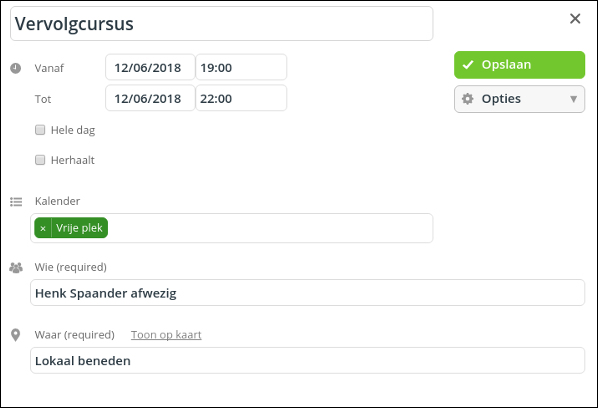This screenshot has width=598, height=408.
Task: Close the event dialog with X
Action: (575, 19)
